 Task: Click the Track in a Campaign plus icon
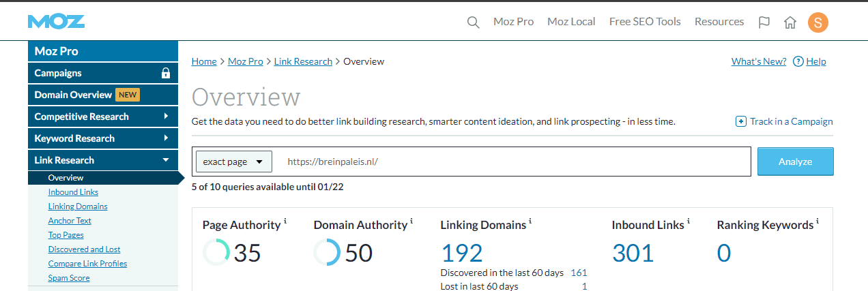click(x=740, y=121)
